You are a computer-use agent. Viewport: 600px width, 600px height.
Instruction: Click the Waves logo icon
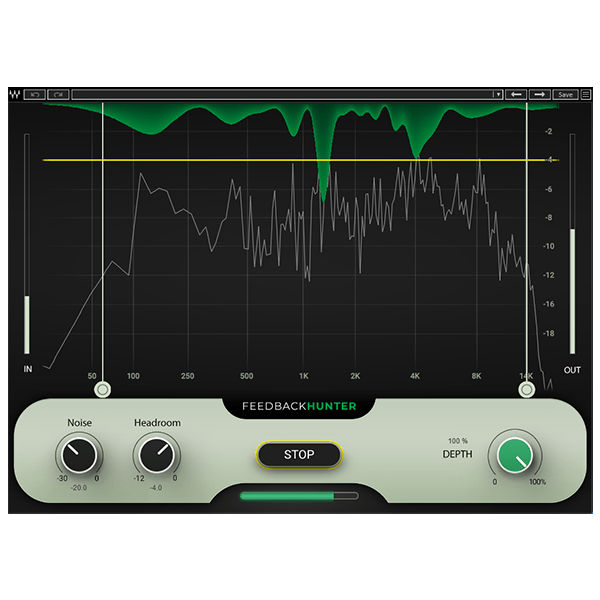click(x=15, y=94)
